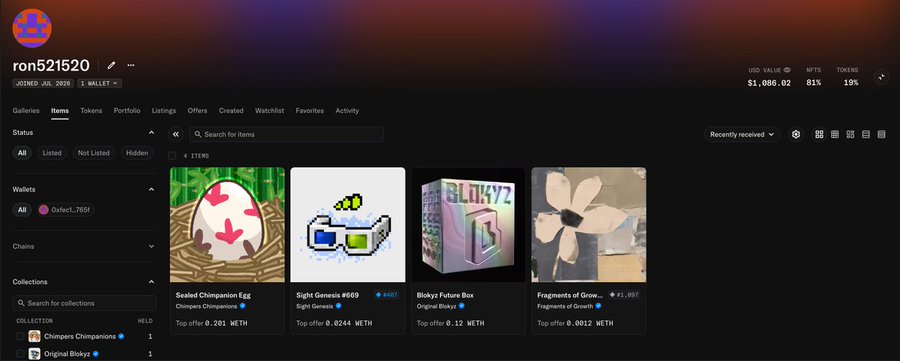Open the Fragments of Growth flower thumbnail

[x=589, y=224]
